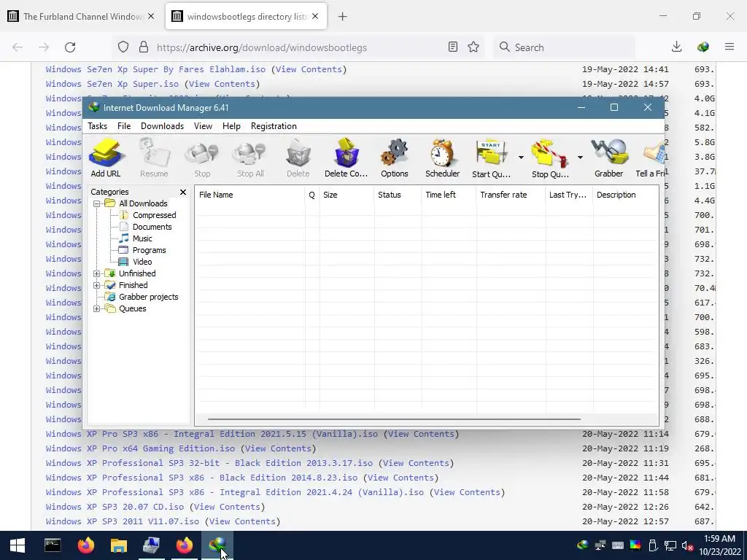Viewport: 747px width, 560px height.
Task: Go back in Firefox
Action: 18,47
